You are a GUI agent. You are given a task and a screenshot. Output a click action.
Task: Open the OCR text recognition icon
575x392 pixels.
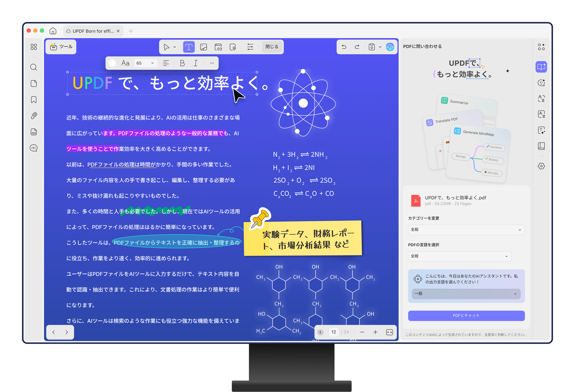click(541, 114)
